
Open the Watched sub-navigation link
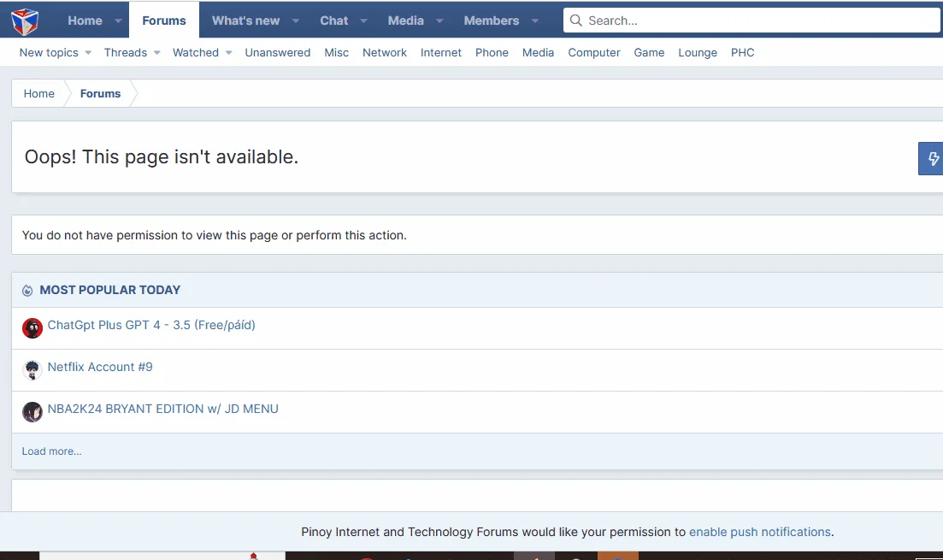(196, 52)
